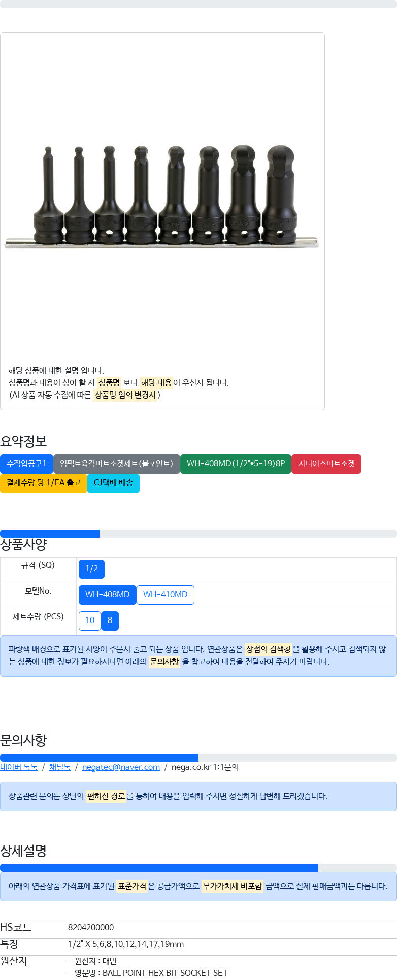The width and height of the screenshot is (397, 980).
Task: Select the WH-408MD model option
Action: coord(107,595)
